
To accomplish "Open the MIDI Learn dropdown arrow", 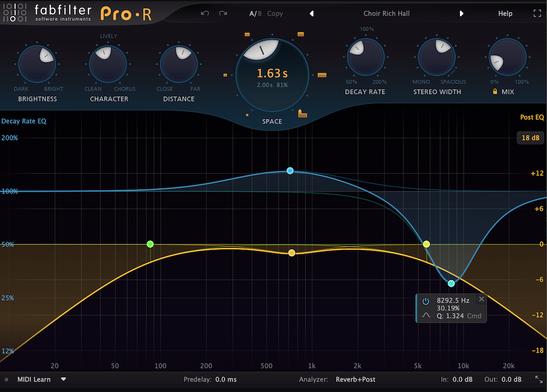I will tap(64, 379).
